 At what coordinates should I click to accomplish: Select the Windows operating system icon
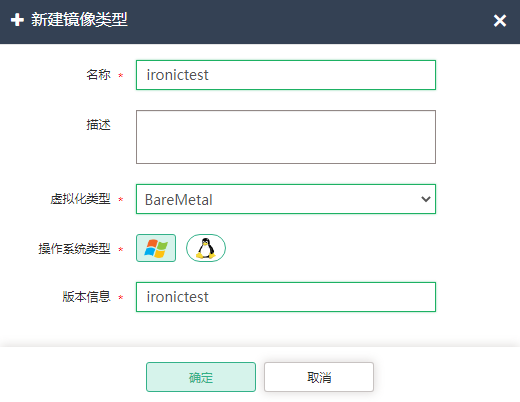click(x=156, y=248)
